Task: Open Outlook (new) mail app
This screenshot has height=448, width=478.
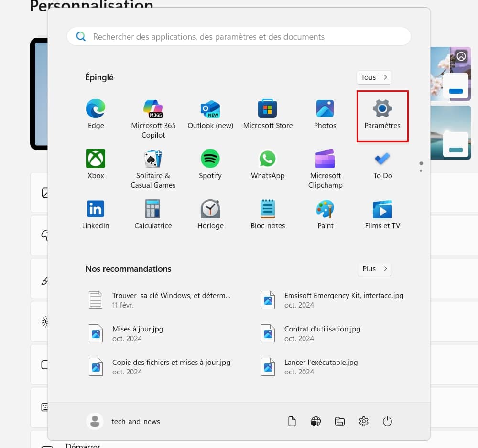Action: 210,115
